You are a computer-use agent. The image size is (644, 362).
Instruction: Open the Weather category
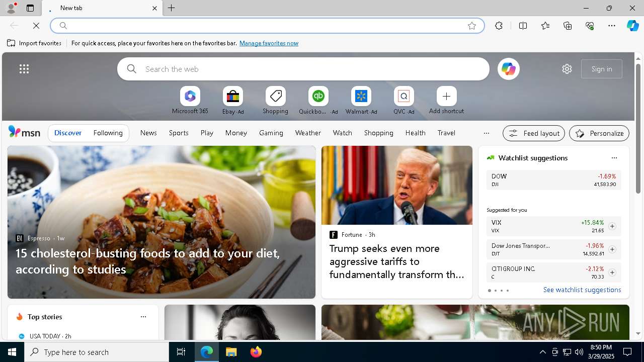(308, 133)
